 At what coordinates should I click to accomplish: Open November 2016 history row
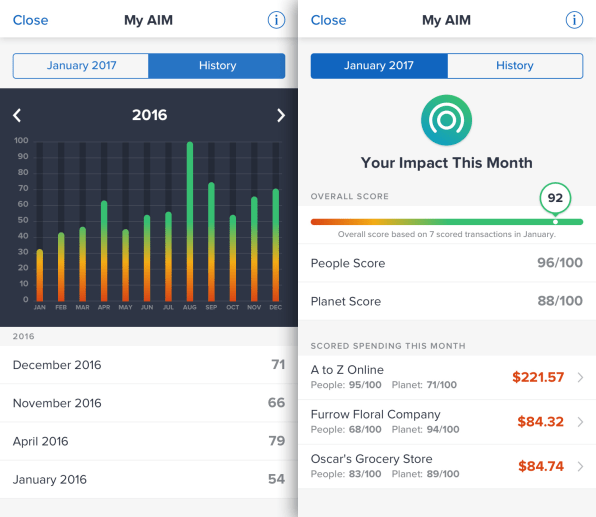(x=149, y=403)
